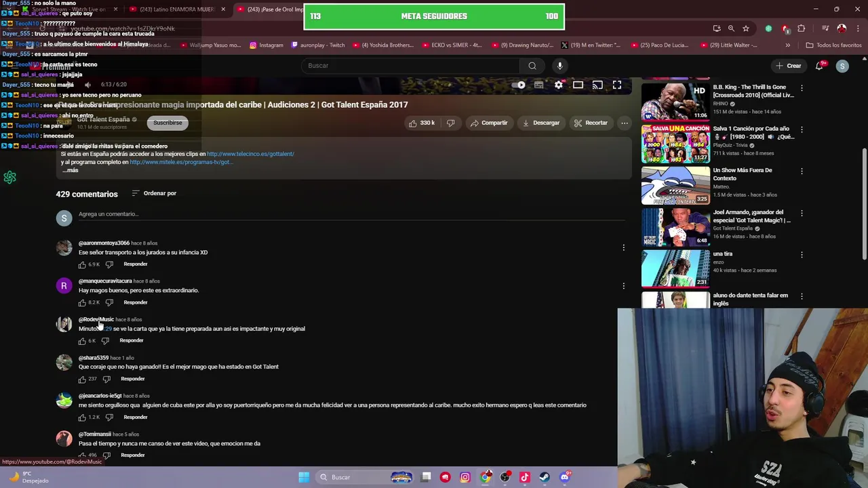This screenshot has height=488, width=868.
Task: Open Un Show Más Fuera De Contexto thumbnail
Action: tap(675, 184)
